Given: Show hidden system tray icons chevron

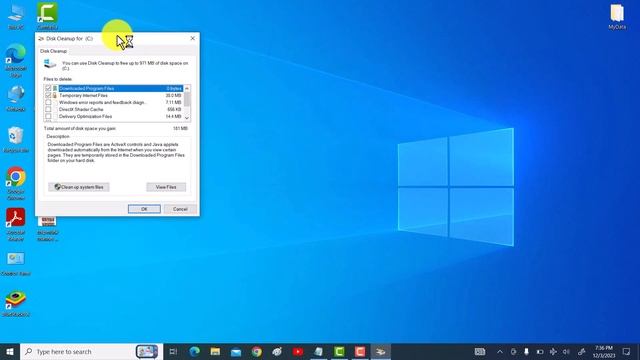Looking at the screenshot, I should click(500, 351).
